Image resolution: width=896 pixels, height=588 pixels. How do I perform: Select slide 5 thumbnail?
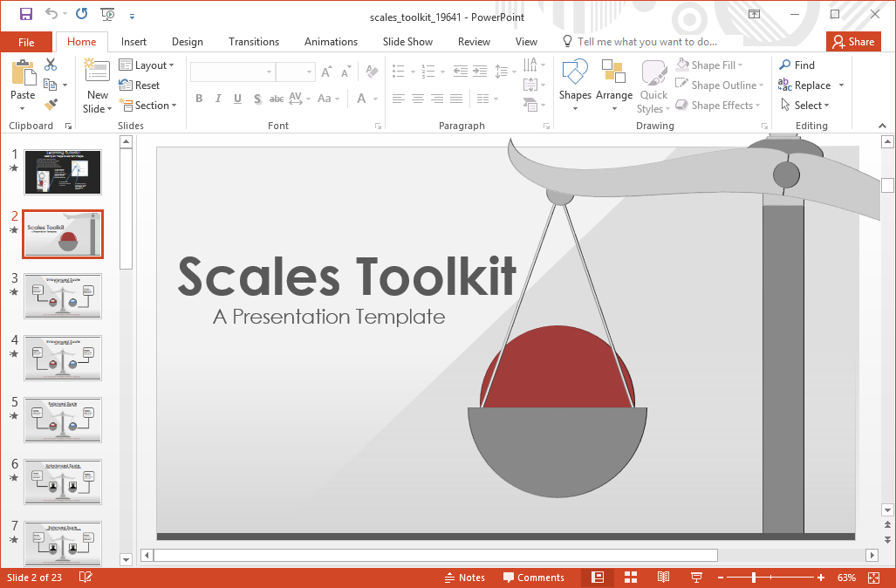62,420
